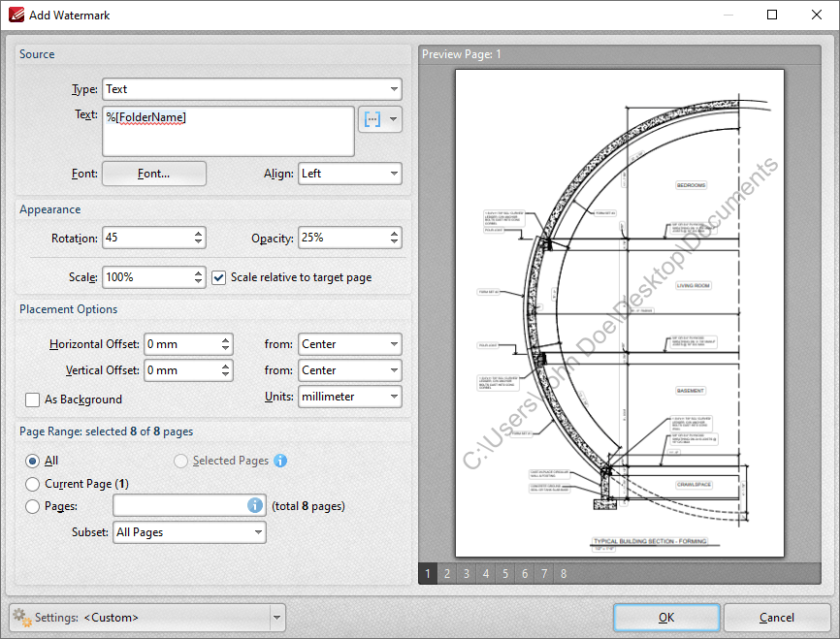Decrease Rotation with the down arrow
Screen dimensions: 840x639
click(198, 242)
